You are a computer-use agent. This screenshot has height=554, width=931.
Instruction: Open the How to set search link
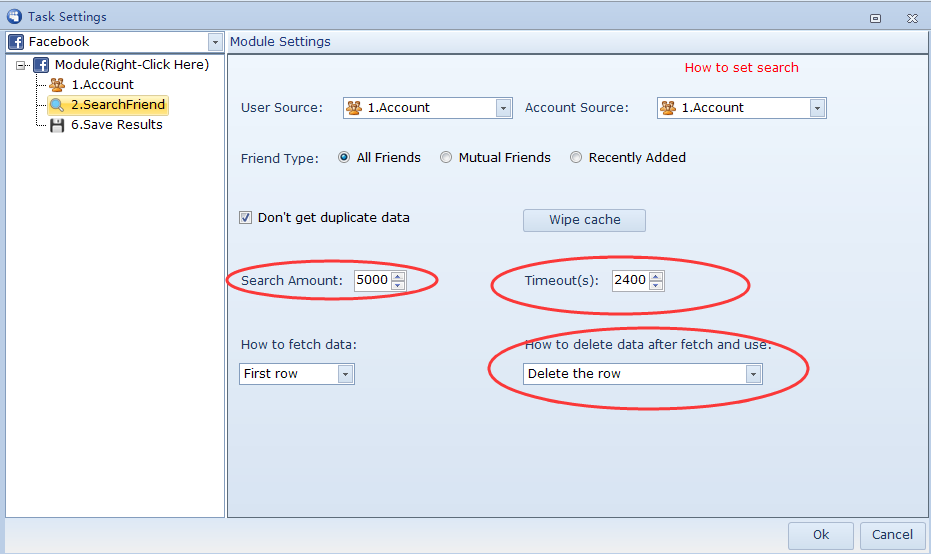[x=741, y=68]
